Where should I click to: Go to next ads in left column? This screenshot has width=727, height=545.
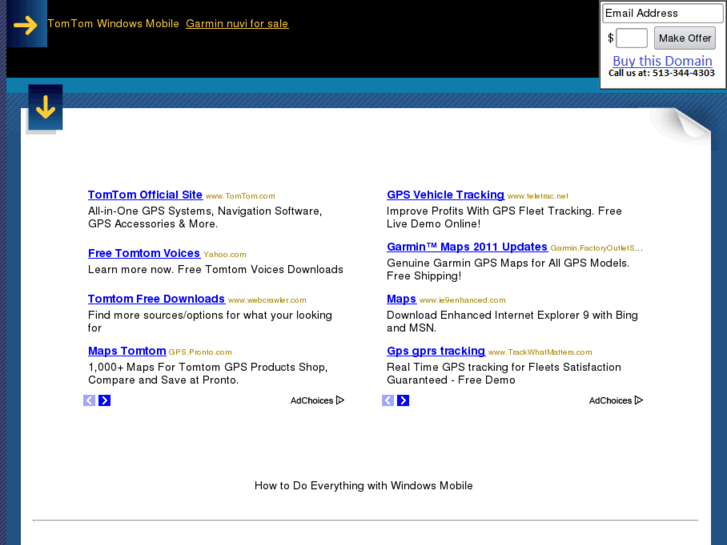pyautogui.click(x=105, y=400)
